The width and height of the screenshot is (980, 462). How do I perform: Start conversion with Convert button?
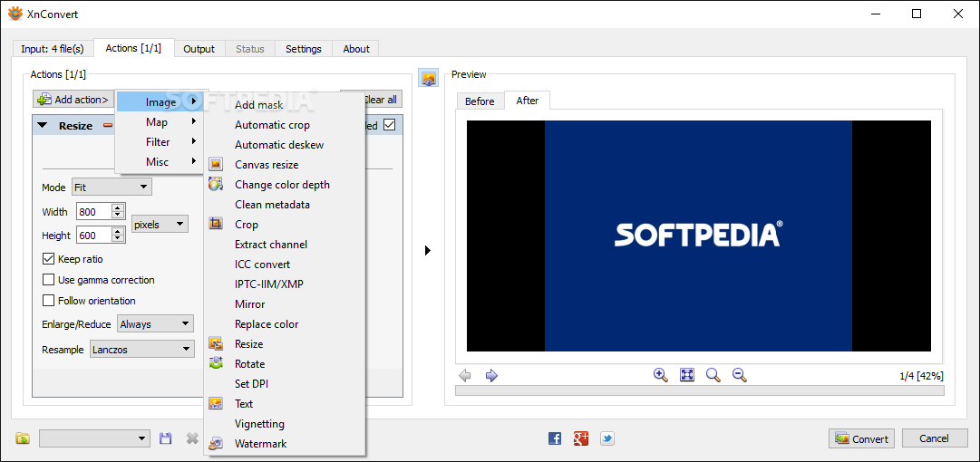point(861,438)
